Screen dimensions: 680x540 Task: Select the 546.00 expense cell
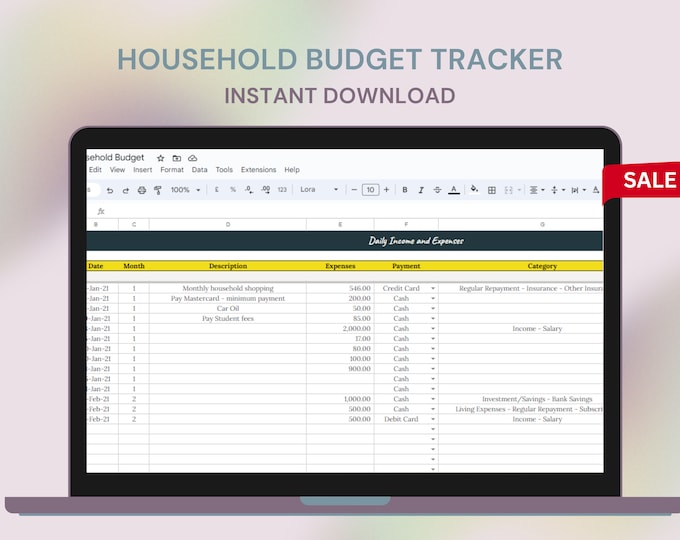point(340,288)
